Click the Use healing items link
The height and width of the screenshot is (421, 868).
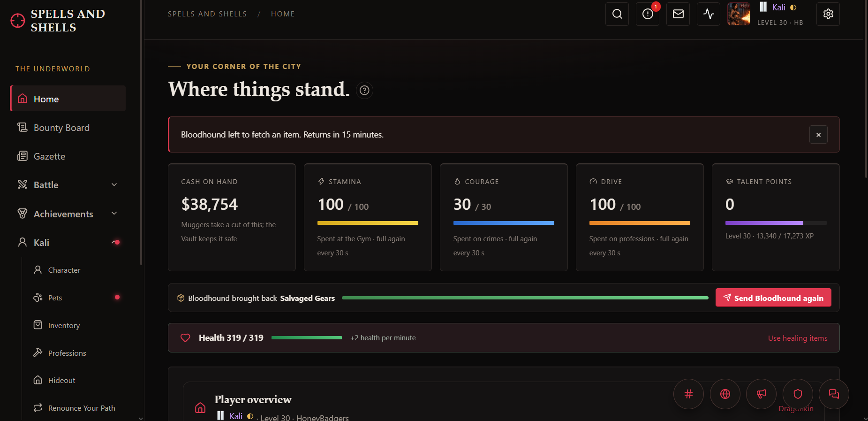point(798,338)
